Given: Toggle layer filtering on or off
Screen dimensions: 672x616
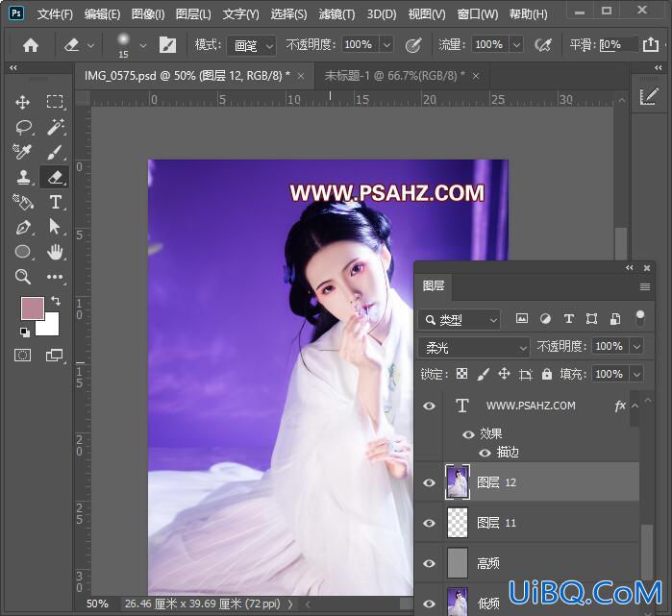Looking at the screenshot, I should (x=640, y=318).
